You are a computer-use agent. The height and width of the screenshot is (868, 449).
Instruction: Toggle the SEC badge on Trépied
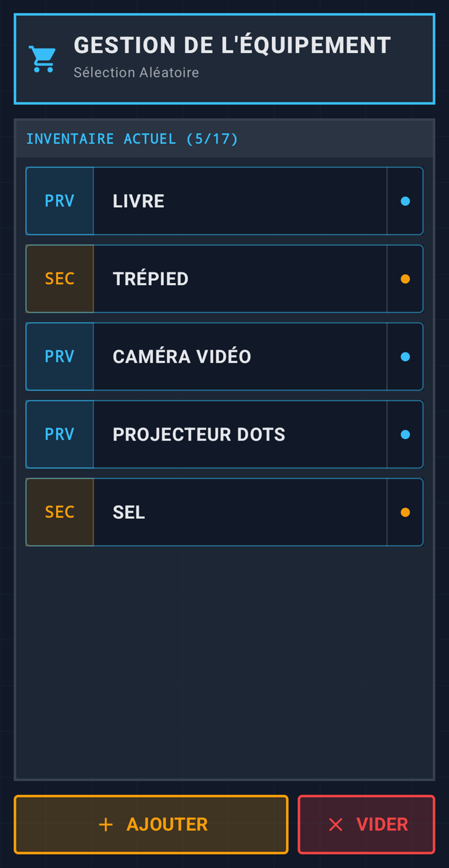(60, 279)
